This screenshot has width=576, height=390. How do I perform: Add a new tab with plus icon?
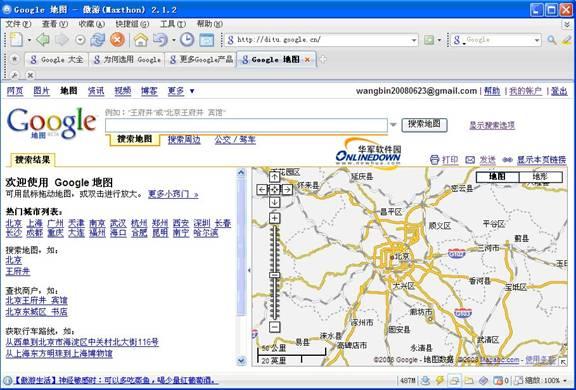click(x=323, y=59)
